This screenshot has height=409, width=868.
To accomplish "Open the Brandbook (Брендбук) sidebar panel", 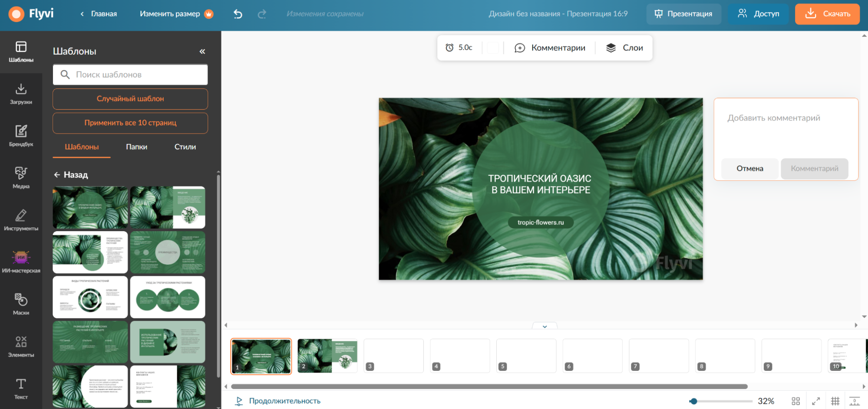I will 21,136.
